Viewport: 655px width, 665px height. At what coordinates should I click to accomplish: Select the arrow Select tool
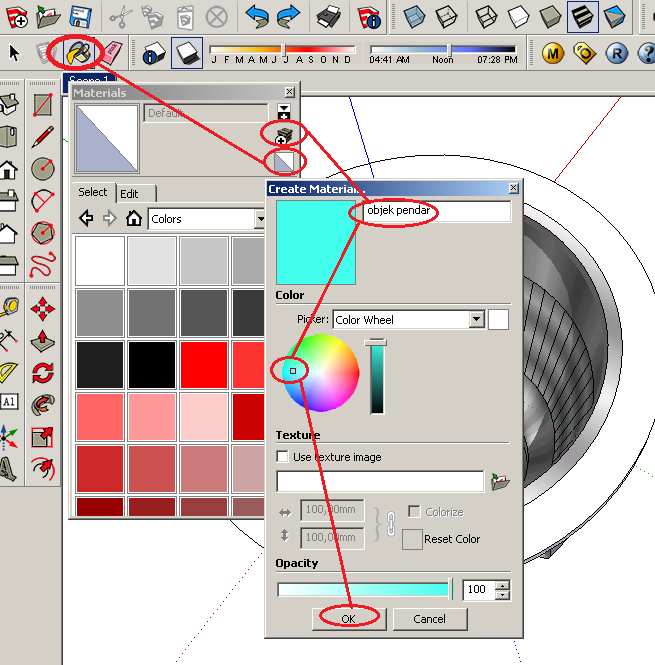tap(14, 53)
